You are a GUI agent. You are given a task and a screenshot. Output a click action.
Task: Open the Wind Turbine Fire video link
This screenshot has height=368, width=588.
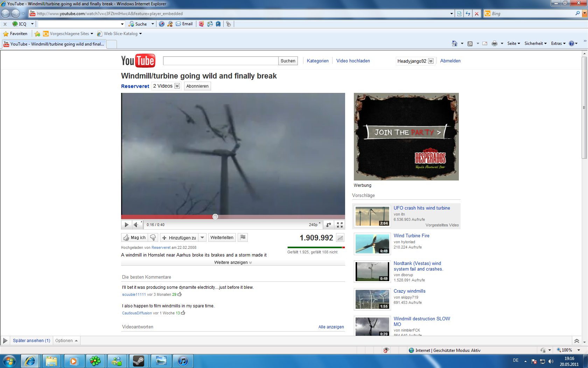[412, 236]
